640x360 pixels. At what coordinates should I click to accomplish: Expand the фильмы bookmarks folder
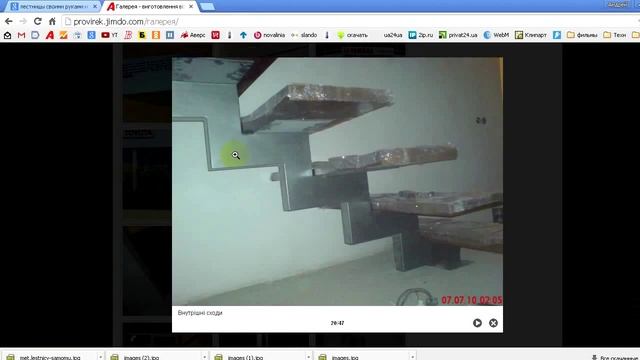pos(582,35)
